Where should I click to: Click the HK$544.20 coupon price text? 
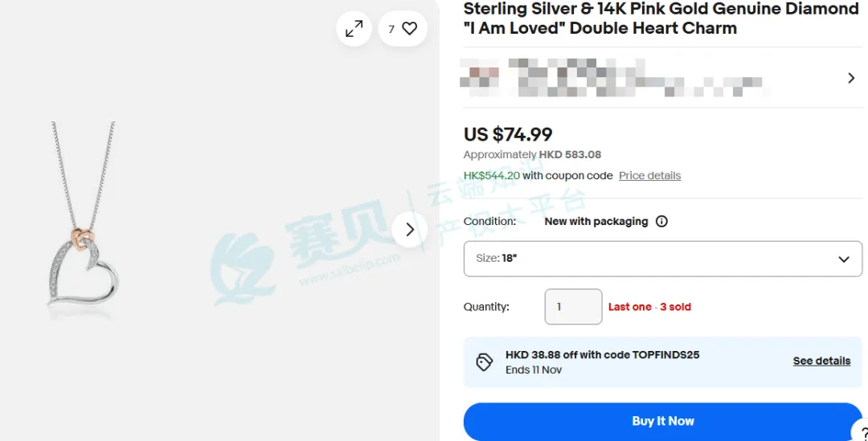click(492, 175)
